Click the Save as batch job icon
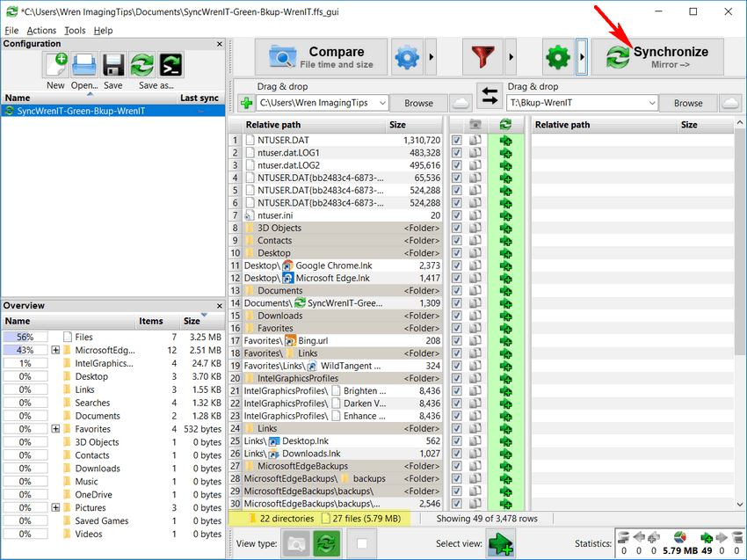Screen dimensions: 747x560 170,65
